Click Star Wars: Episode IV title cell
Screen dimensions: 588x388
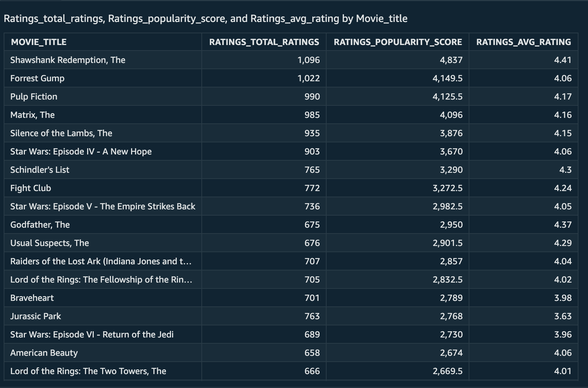(81, 152)
